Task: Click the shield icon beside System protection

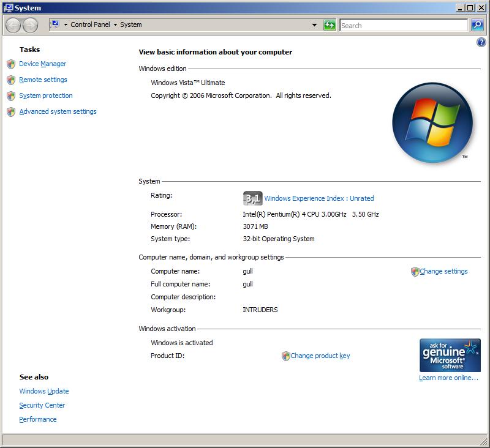Action: 11,96
